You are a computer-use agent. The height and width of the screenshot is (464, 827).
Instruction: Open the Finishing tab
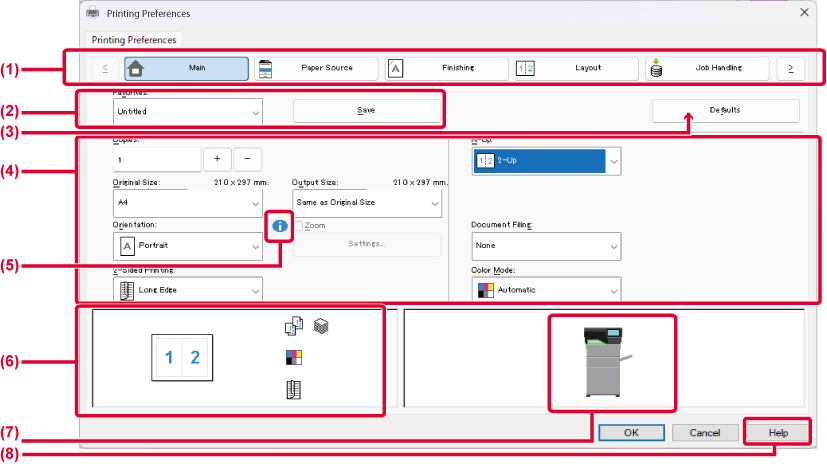[446, 68]
